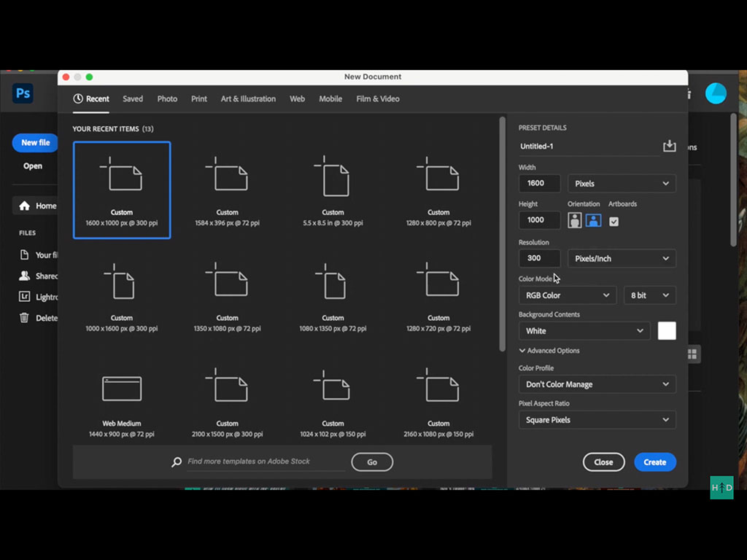The height and width of the screenshot is (560, 747).
Task: Click the Create button
Action: click(x=654, y=462)
